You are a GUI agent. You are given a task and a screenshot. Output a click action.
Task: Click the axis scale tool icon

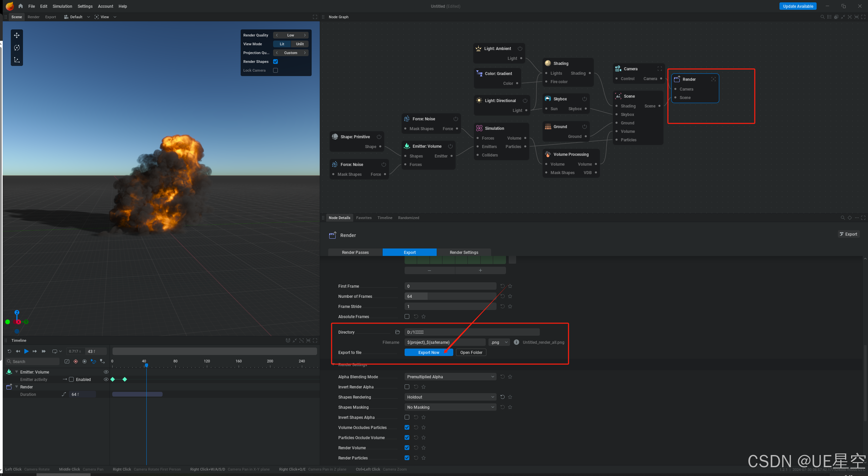17,60
